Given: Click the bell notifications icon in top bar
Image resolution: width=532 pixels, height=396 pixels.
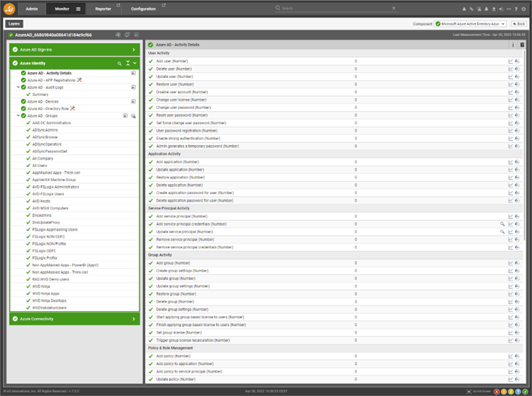Looking at the screenshot, I should pyautogui.click(x=486, y=9).
